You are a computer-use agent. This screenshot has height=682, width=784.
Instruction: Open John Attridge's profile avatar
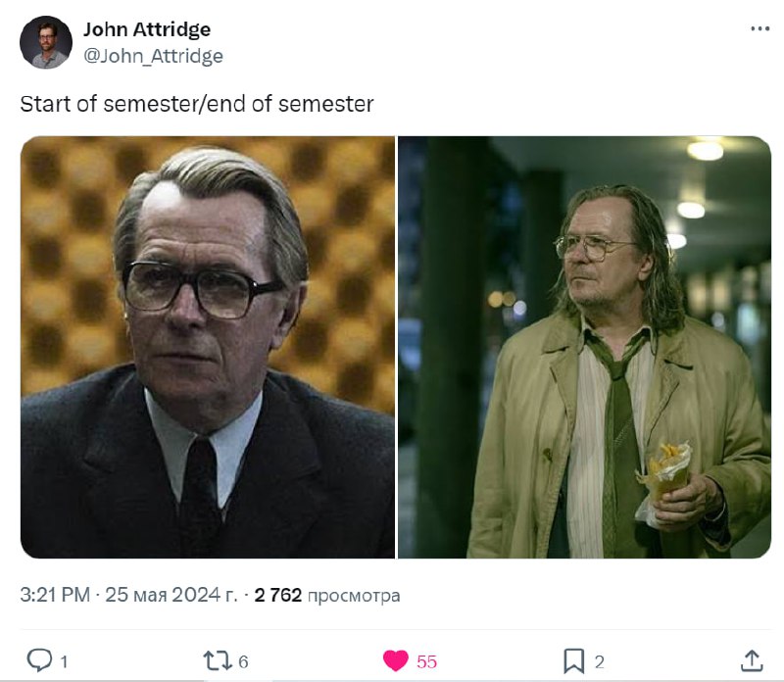[46, 42]
